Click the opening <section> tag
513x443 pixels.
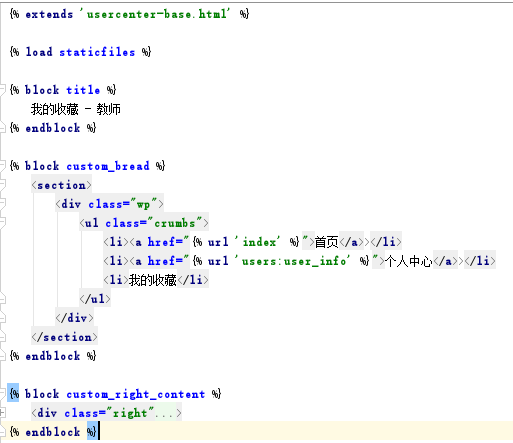coord(61,185)
